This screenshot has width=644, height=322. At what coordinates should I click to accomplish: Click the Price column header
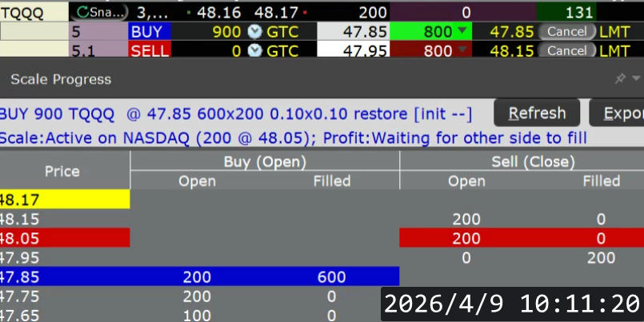tap(62, 171)
